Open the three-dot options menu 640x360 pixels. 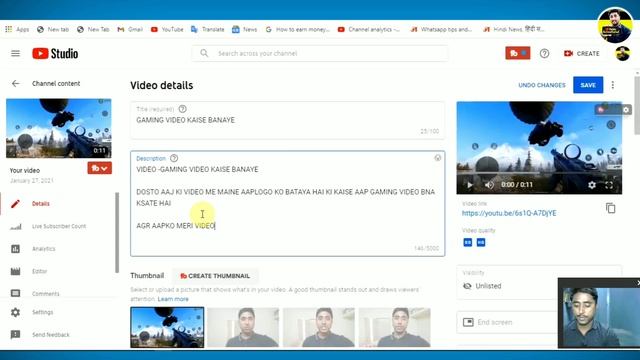point(613,85)
